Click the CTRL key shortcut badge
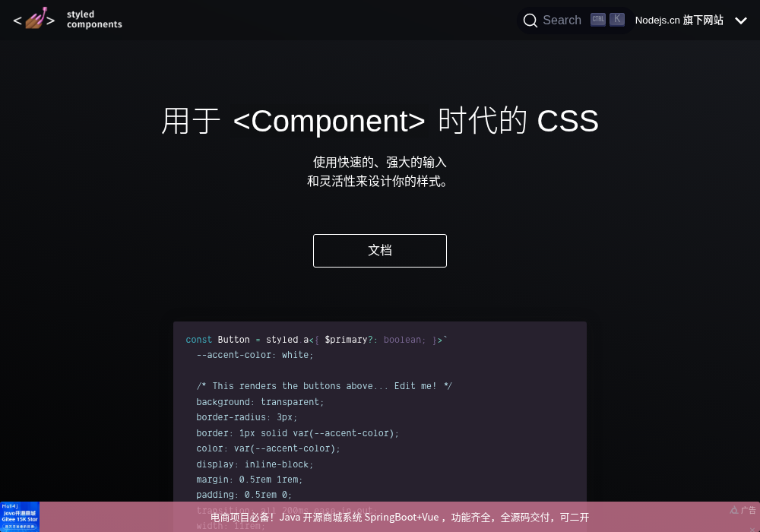This screenshot has height=532, width=760. pyautogui.click(x=598, y=20)
